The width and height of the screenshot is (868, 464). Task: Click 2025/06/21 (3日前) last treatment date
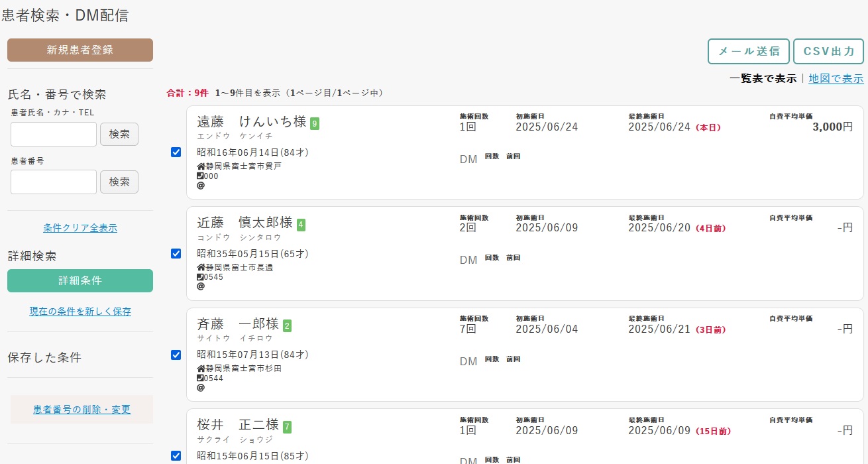677,329
